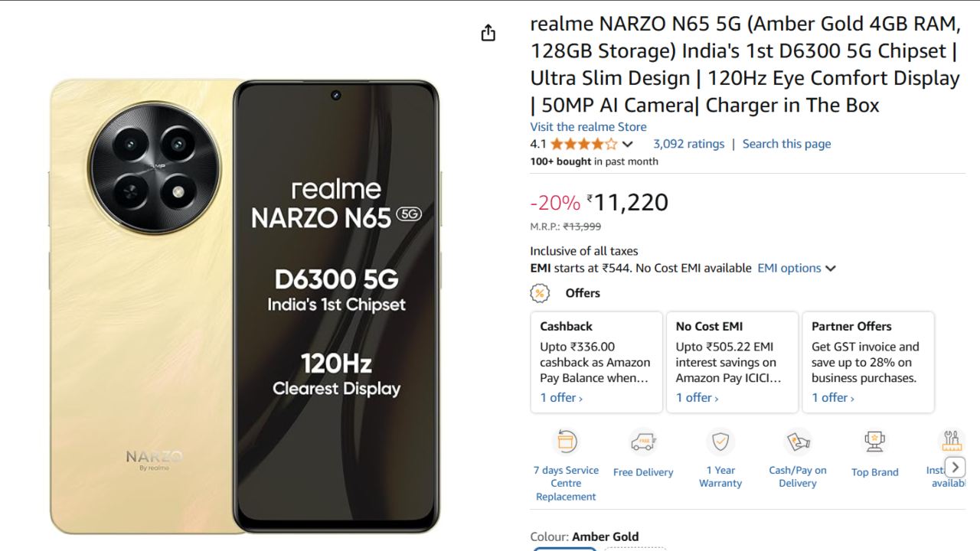
Task: Click the 4.1 star rating stars
Action: 583,144
